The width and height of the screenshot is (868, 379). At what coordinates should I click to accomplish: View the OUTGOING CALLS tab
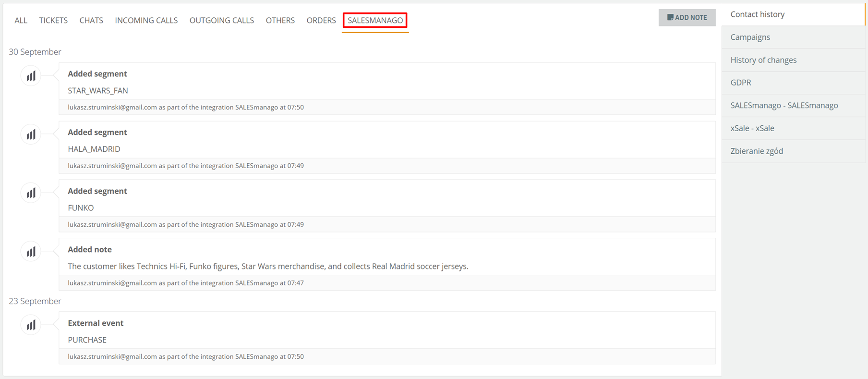click(x=221, y=20)
